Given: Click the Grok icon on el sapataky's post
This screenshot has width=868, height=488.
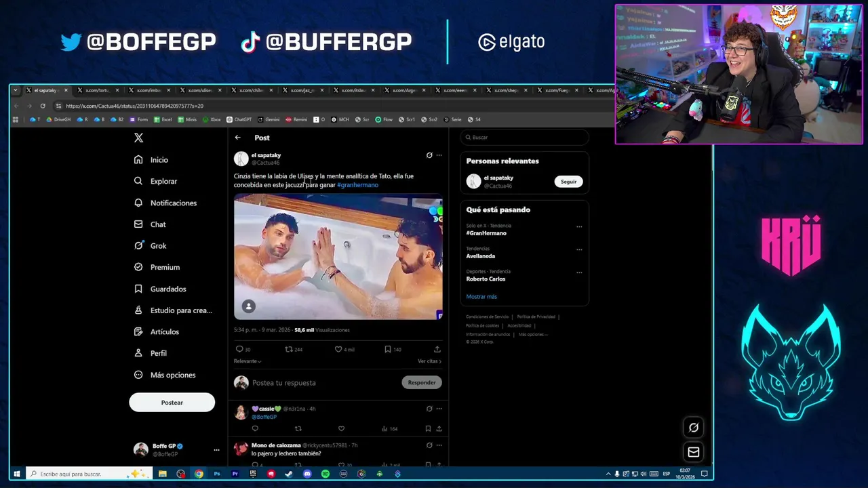Looking at the screenshot, I should point(429,155).
